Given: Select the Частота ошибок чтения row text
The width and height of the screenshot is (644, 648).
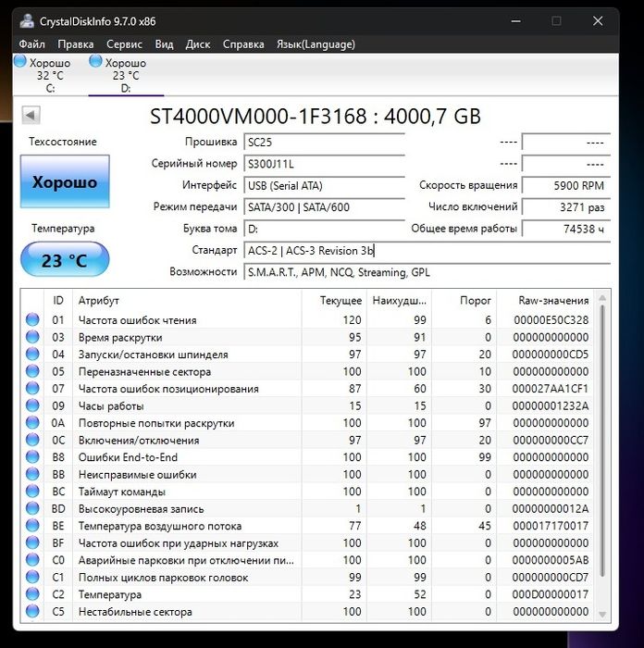Looking at the screenshot, I should 138,320.
